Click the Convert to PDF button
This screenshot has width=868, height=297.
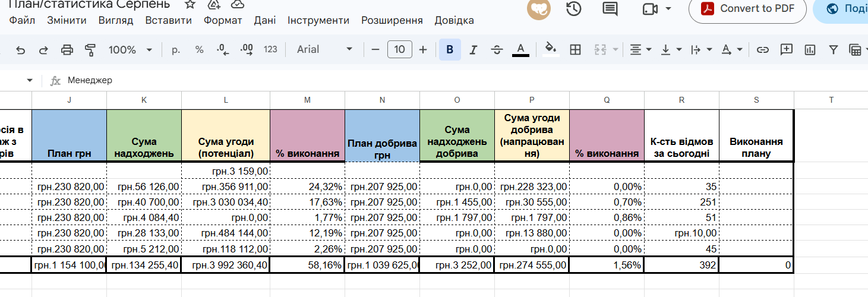point(747,8)
